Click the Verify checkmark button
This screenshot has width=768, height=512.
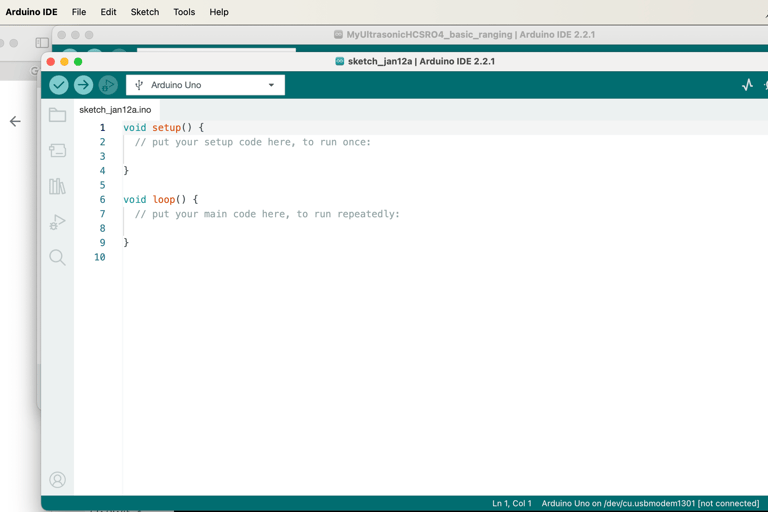coord(59,85)
